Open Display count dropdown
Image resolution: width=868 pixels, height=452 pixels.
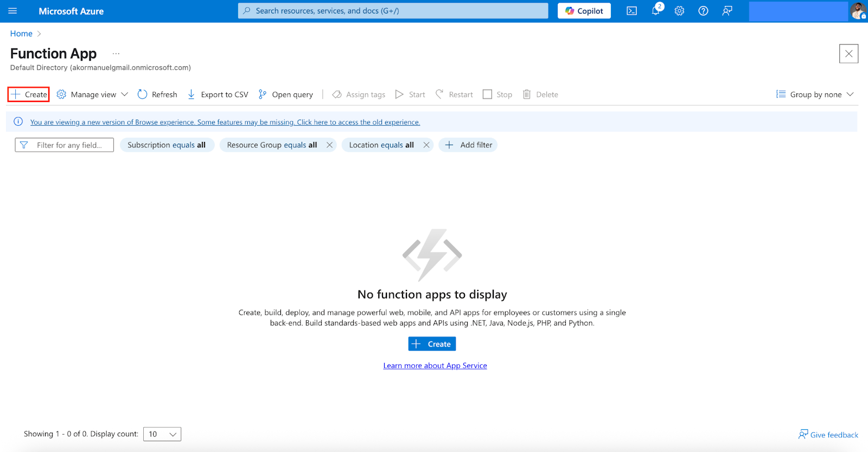162,434
